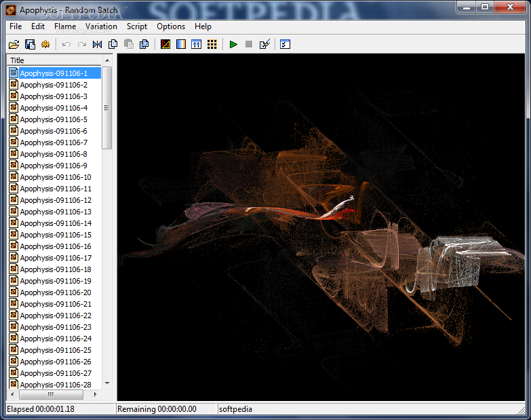
Task: Click the Render flame gear icon
Action: [45, 44]
